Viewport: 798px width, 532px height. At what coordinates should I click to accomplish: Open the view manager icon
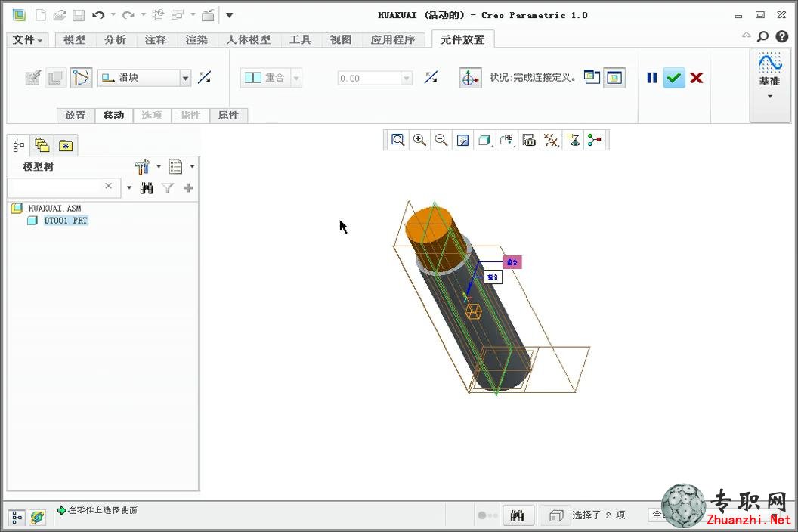[529, 140]
